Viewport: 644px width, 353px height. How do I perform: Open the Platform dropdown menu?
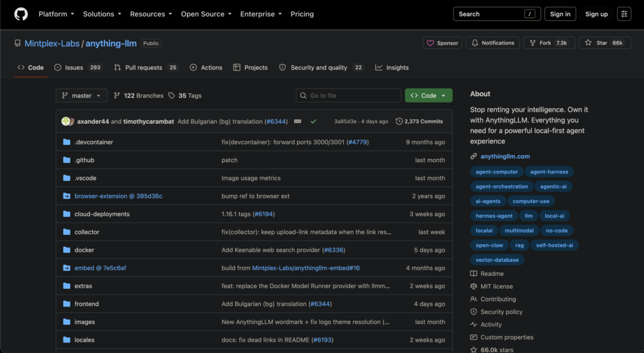[x=56, y=14]
